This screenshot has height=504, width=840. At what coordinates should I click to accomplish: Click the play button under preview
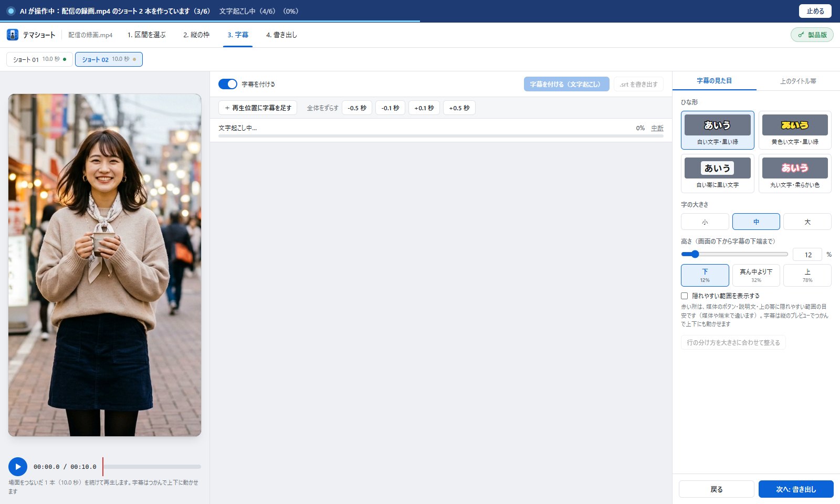click(18, 467)
